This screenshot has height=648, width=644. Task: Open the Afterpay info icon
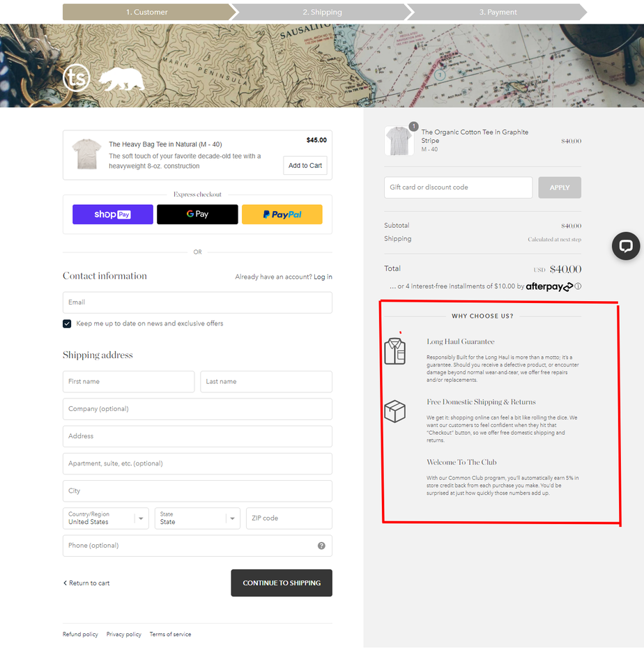click(x=578, y=286)
